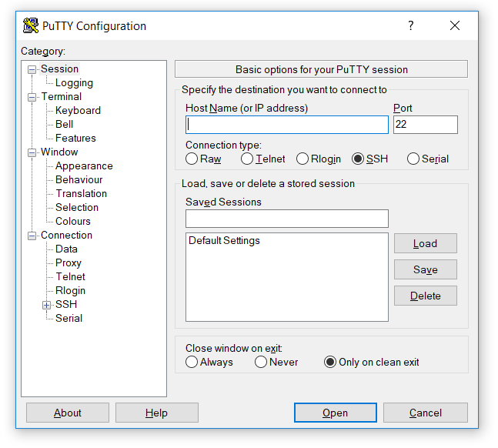The image size is (498, 448).
Task: Open the Terminal category
Action: click(x=62, y=96)
